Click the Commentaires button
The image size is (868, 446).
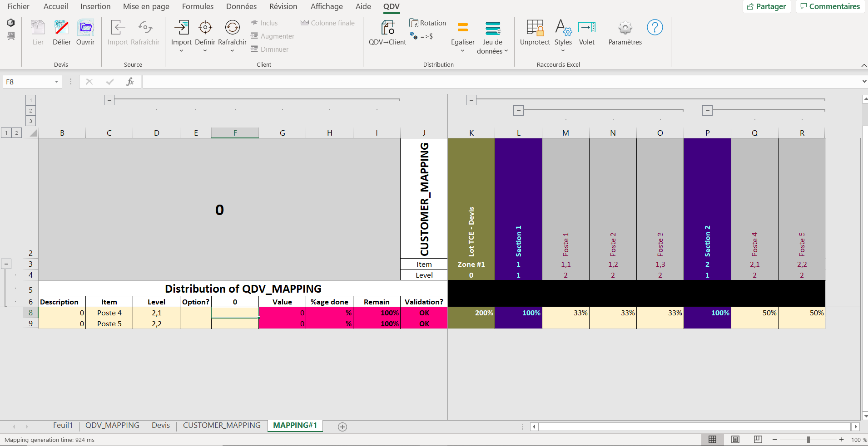pyautogui.click(x=830, y=6)
